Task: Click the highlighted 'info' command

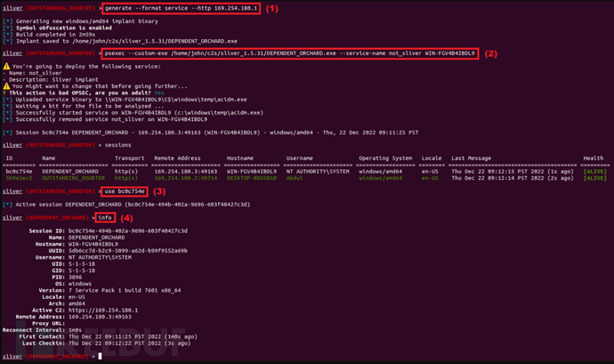Action: click(105, 217)
